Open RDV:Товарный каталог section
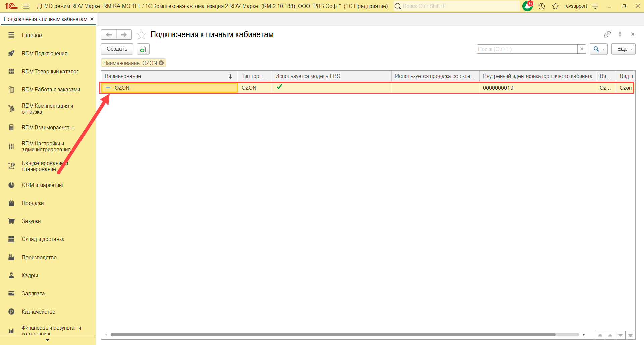Screen dimensions: 644x345 tap(48, 71)
